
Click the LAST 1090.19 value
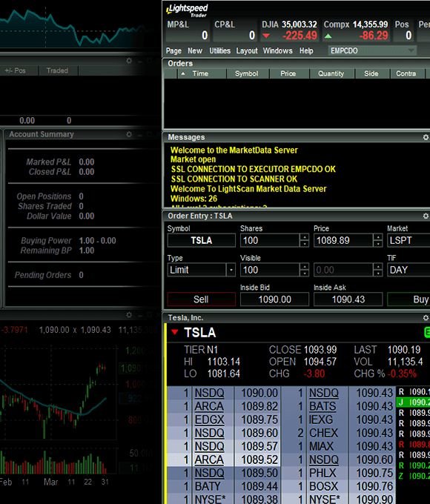(x=404, y=350)
